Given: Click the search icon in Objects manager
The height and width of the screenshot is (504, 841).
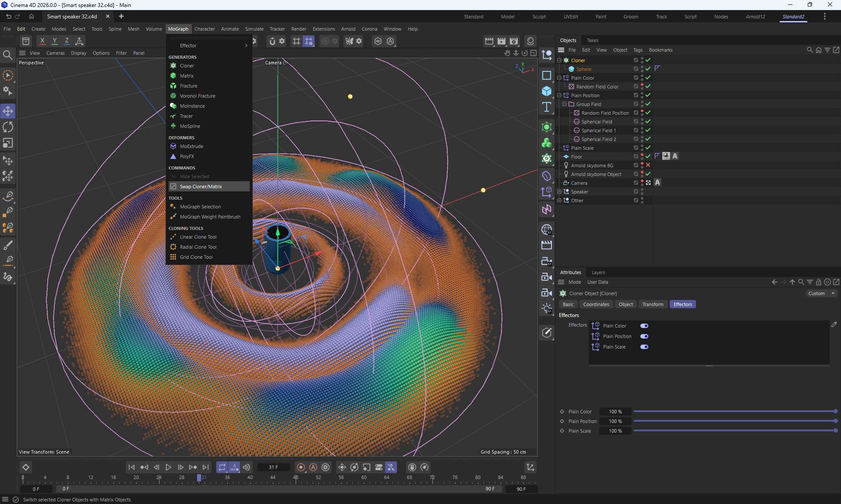Looking at the screenshot, I should [x=809, y=50].
